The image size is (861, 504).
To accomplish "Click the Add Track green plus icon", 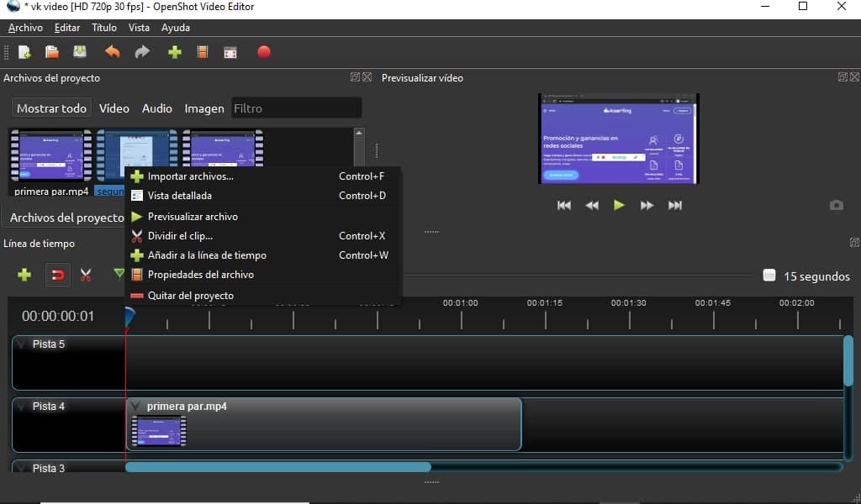I will [24, 275].
